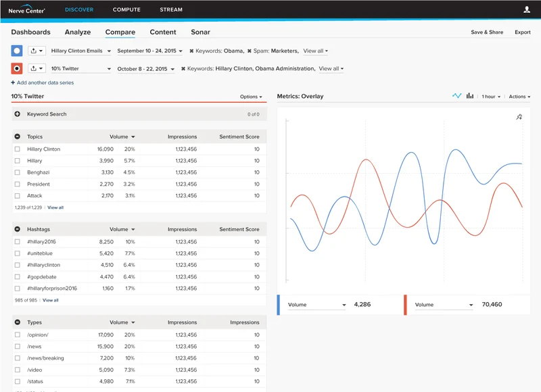
Task: Open the Options dropdown
Action: (251, 97)
